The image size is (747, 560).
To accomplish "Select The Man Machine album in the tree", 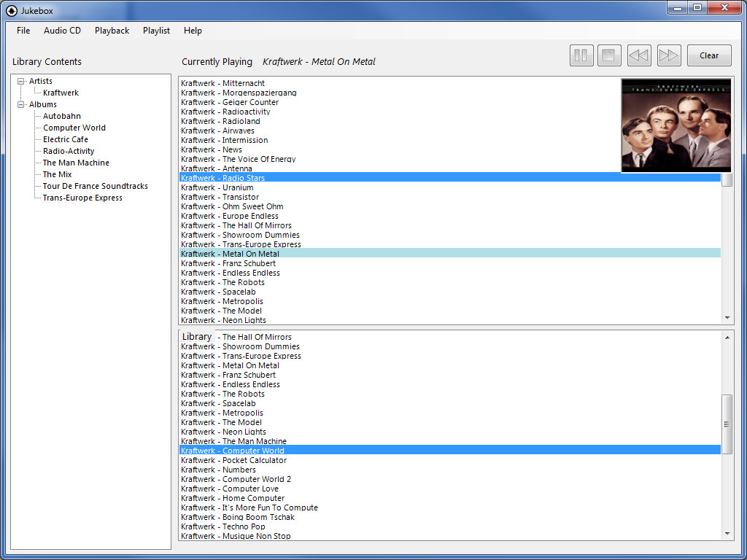I will click(76, 163).
